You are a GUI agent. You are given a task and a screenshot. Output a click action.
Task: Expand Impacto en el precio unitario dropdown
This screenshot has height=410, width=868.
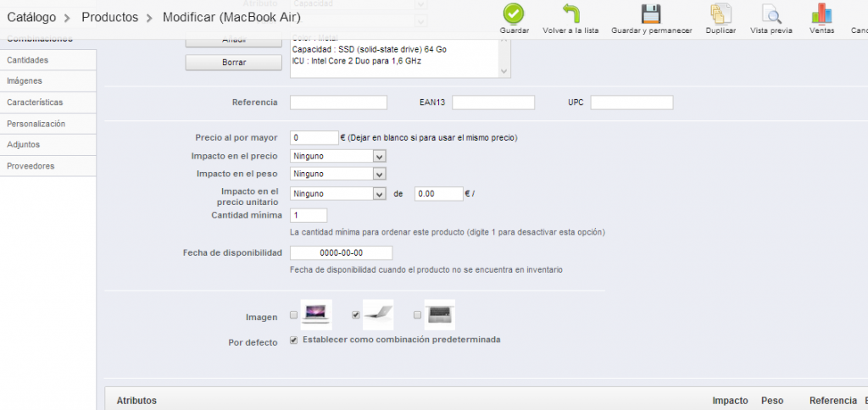tap(338, 193)
